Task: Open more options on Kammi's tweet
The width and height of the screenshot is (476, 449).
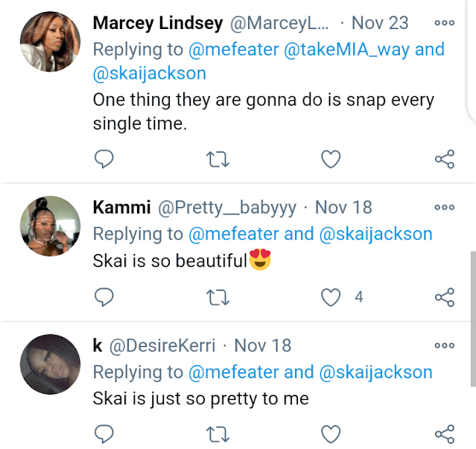Action: (444, 207)
